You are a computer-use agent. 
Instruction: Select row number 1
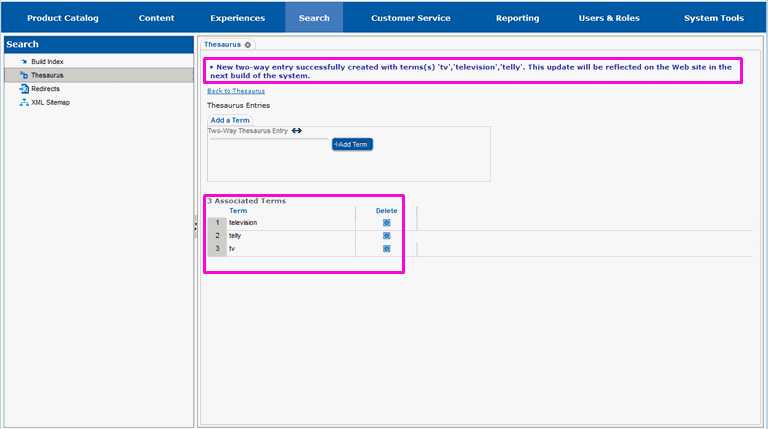point(217,223)
